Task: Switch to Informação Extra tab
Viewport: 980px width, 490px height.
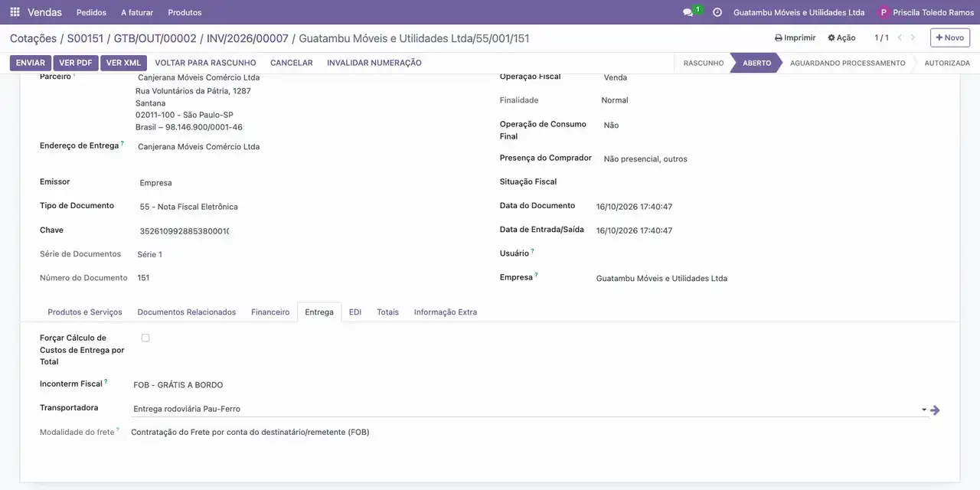Action: point(446,312)
